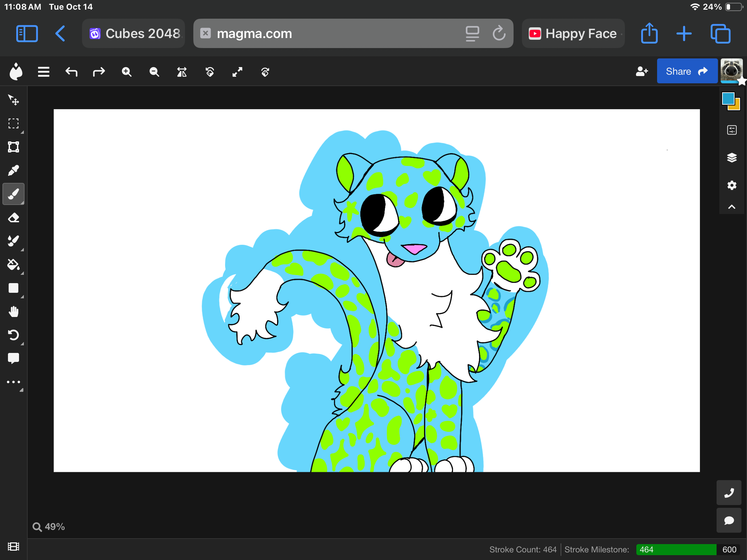Screen dimensions: 747x560
Task: Select the Eyedropper color picker tool
Action: 13,170
